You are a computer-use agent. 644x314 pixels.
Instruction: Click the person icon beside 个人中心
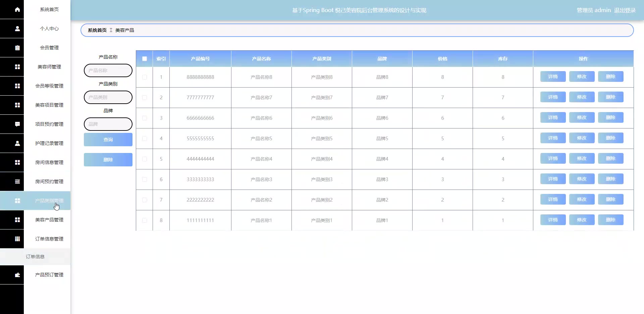coord(17,29)
